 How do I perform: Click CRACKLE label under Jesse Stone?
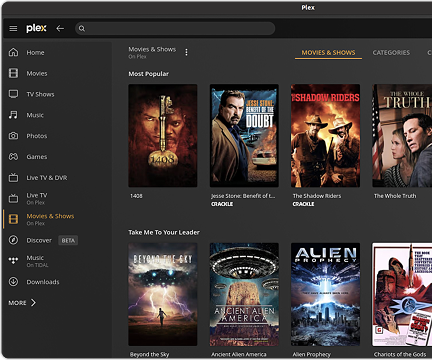pyautogui.click(x=222, y=204)
